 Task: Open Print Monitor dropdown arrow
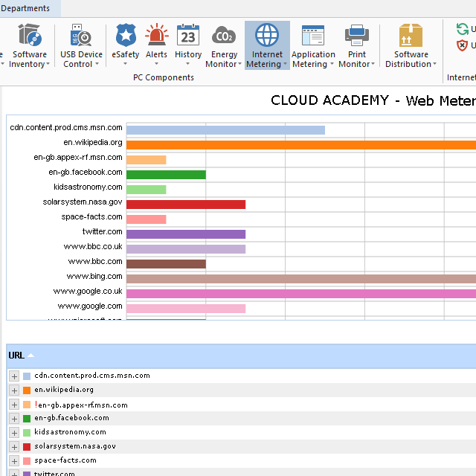click(373, 64)
